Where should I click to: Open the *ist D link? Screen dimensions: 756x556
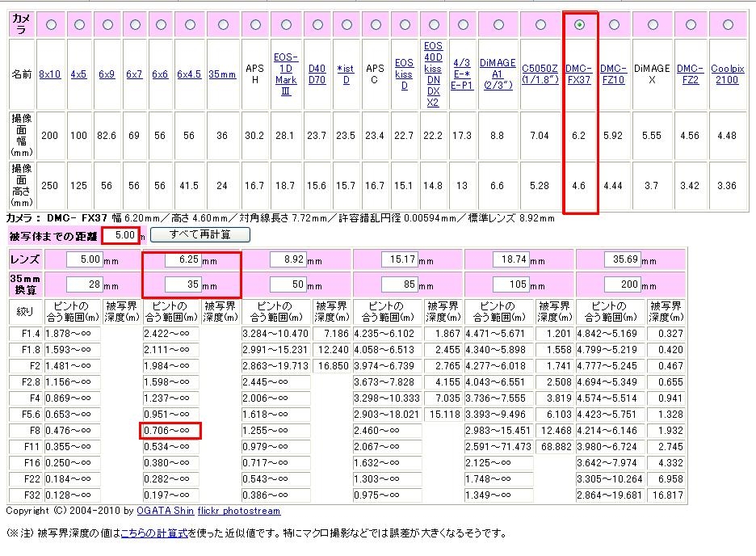pyautogui.click(x=346, y=74)
